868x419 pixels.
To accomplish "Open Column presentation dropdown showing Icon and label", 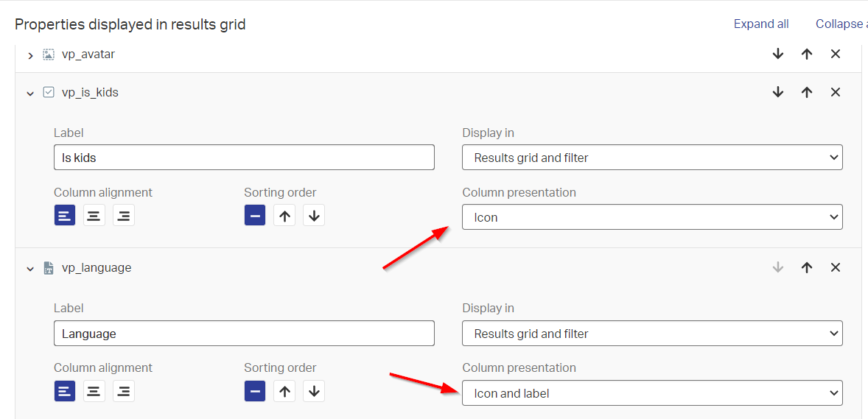I will tap(652, 393).
